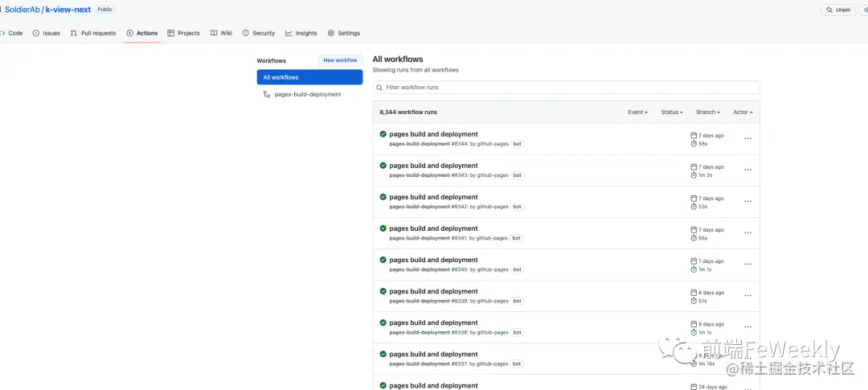Open the Code tab

pos(11,33)
